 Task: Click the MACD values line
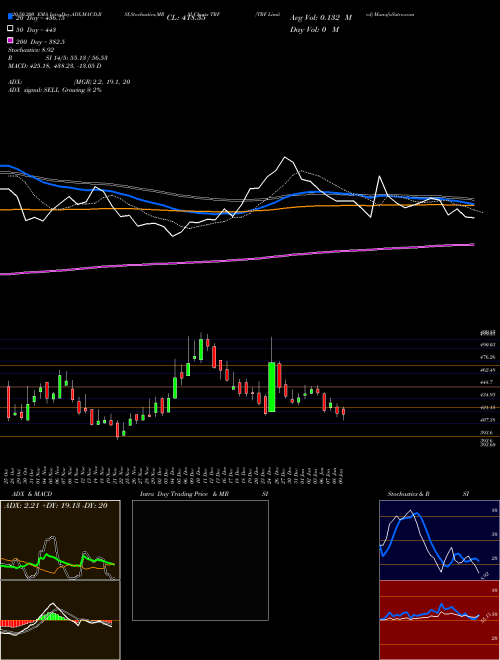[x=55, y=66]
